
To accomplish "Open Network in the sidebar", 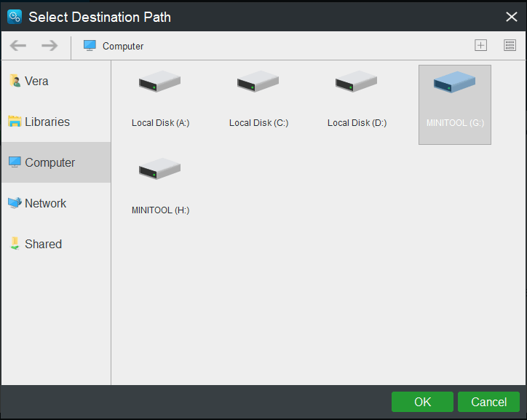I will [56, 203].
